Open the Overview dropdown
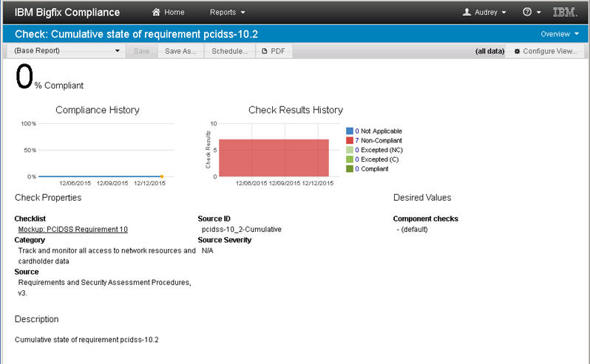The height and width of the screenshot is (364, 590). pyautogui.click(x=560, y=34)
